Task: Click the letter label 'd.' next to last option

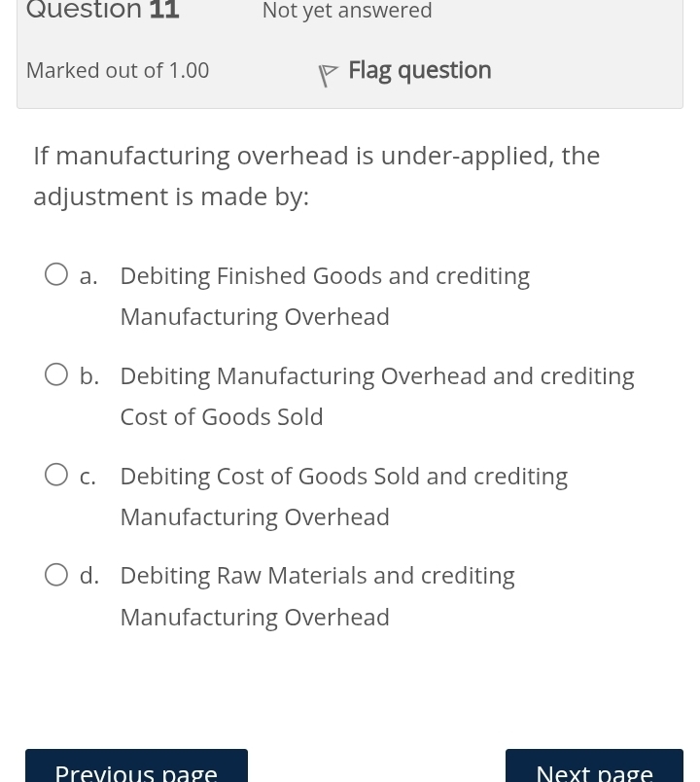Action: pos(89,575)
